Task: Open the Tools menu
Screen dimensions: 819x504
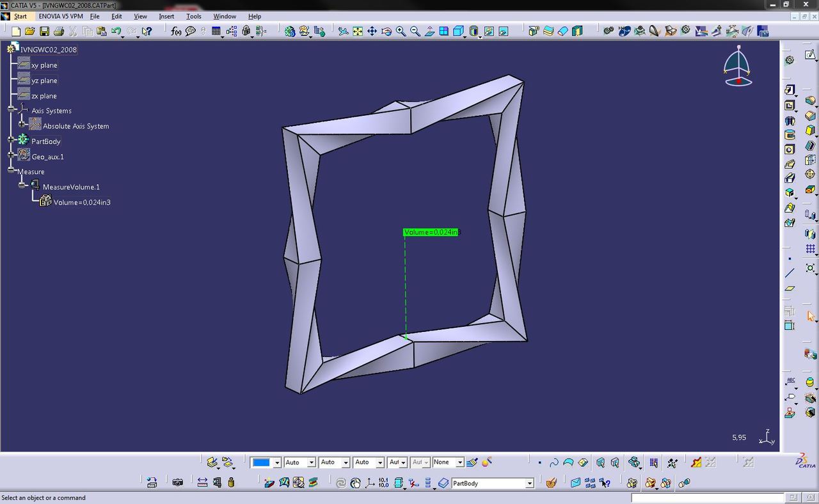Action: (194, 16)
